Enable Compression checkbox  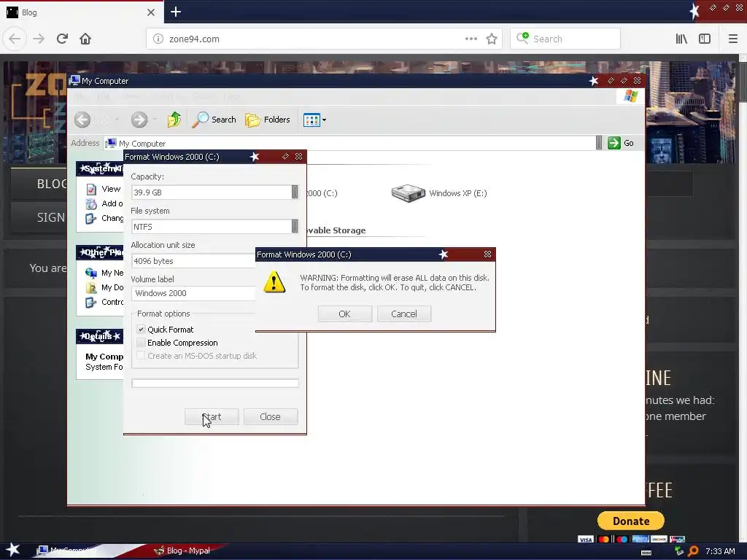141,343
